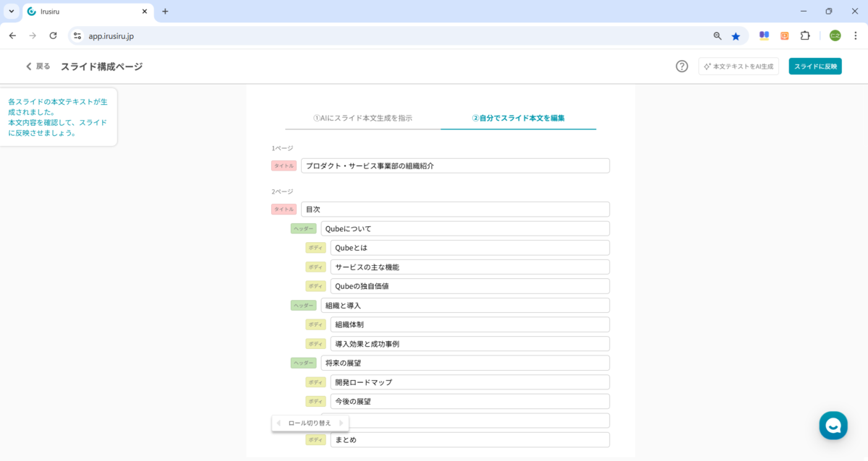The width and height of the screenshot is (868, 461).
Task: Click the orange extension icon in the toolbar
Action: coord(785,35)
